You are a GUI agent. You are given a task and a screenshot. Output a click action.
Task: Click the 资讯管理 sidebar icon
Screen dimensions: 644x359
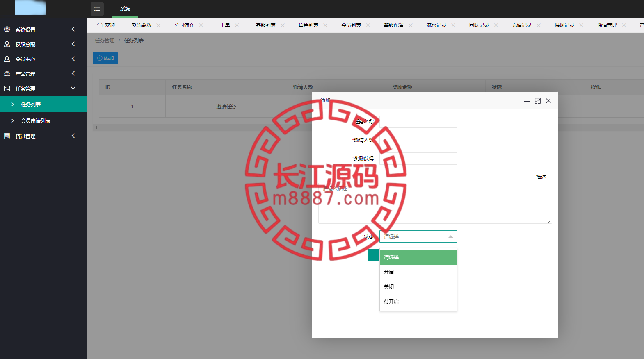coord(7,136)
